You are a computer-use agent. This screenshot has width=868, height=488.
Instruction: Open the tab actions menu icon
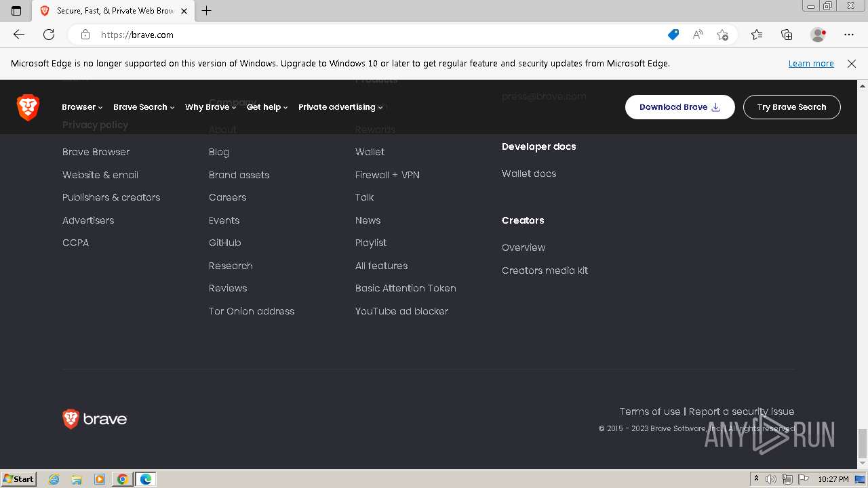pyautogui.click(x=16, y=11)
